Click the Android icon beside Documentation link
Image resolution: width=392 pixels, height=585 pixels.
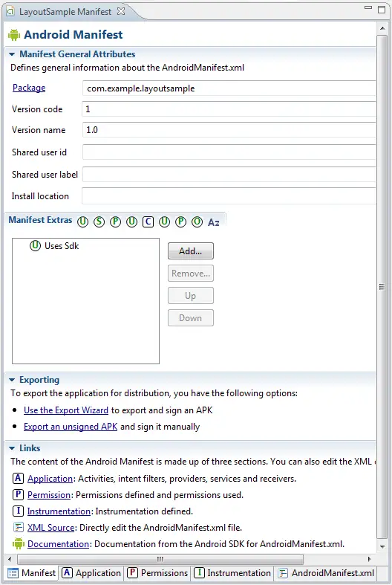point(19,543)
